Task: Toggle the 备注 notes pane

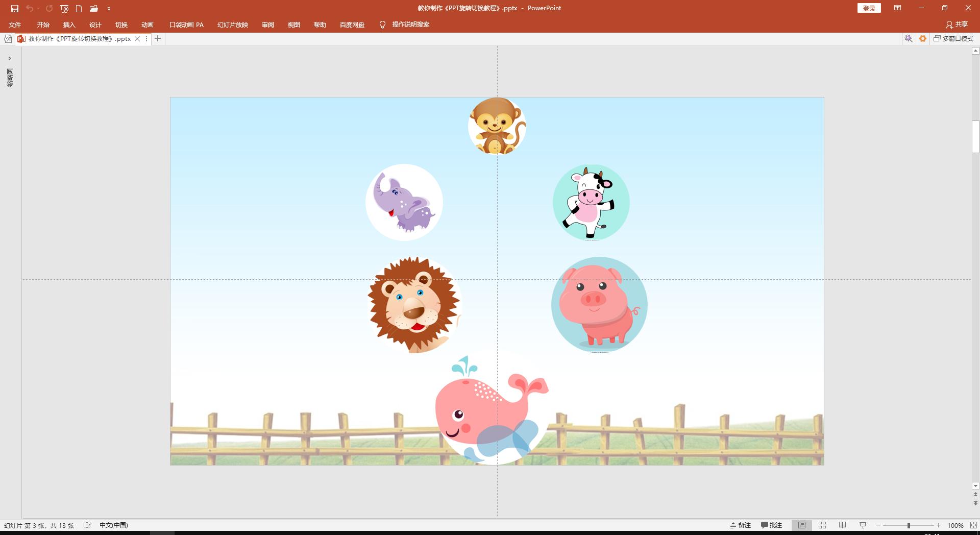Action: [x=740, y=525]
